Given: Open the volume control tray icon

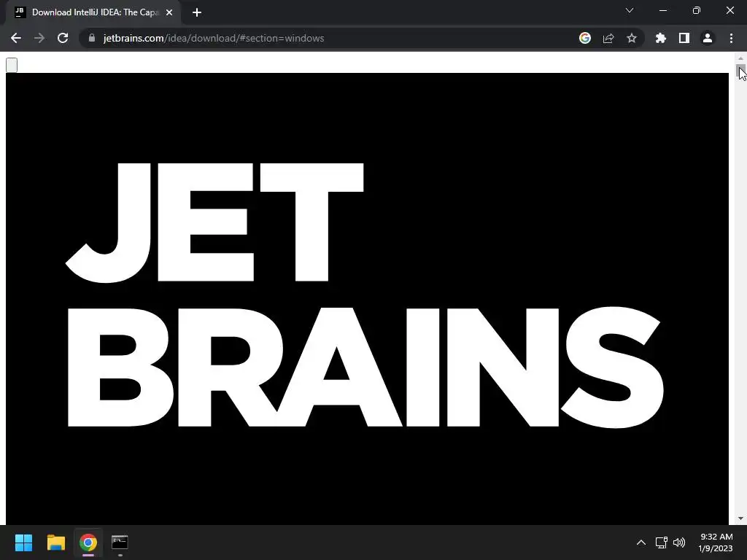Looking at the screenshot, I should tap(679, 542).
